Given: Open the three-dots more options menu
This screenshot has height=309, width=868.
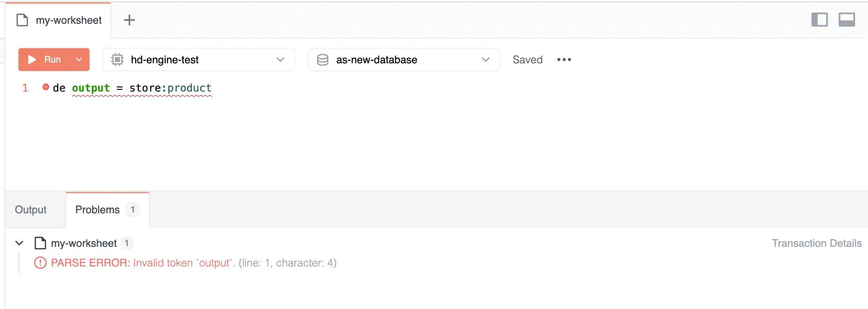Looking at the screenshot, I should tap(564, 60).
